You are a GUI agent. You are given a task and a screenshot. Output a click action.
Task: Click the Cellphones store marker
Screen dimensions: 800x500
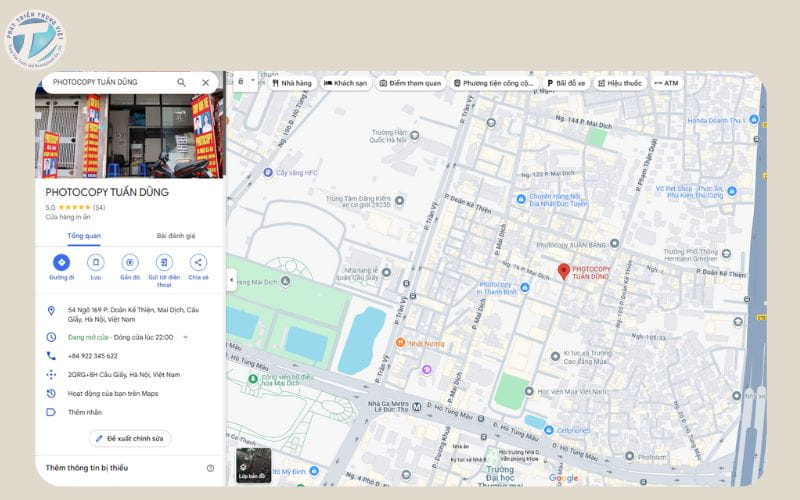click(x=548, y=430)
